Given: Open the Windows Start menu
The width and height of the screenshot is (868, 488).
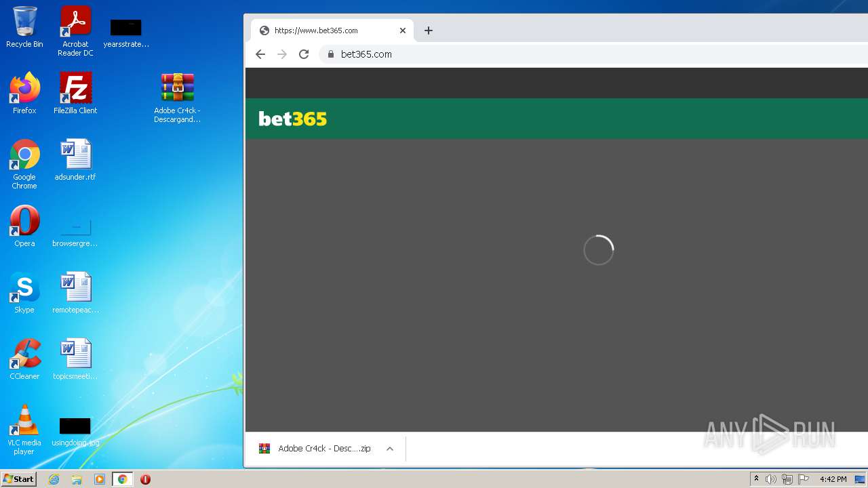Looking at the screenshot, I should (x=19, y=479).
